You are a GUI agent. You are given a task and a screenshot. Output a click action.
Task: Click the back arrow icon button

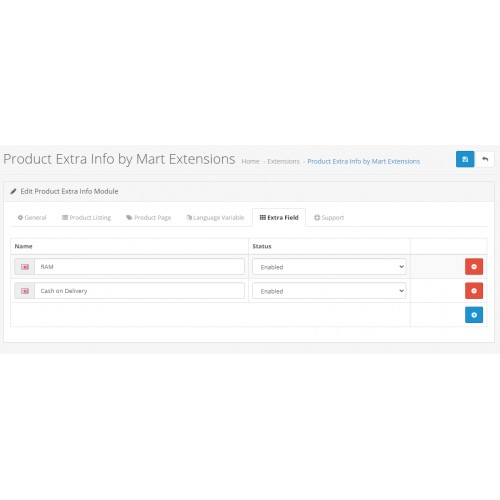(485, 159)
